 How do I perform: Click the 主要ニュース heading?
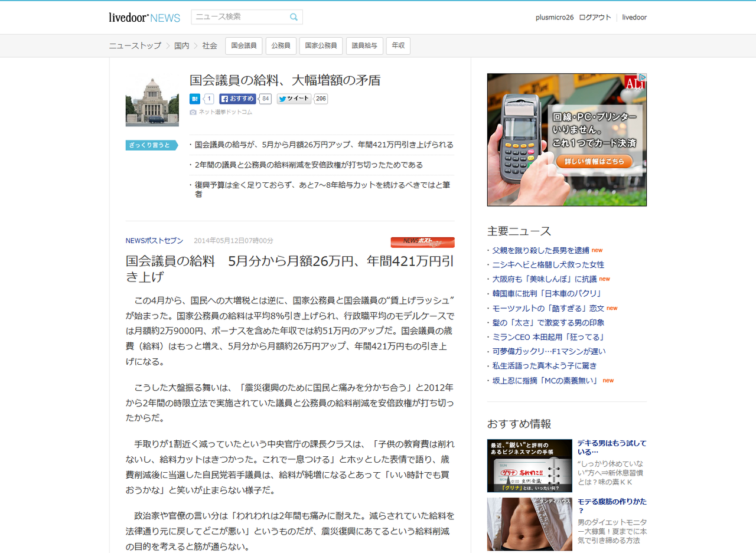(x=519, y=231)
